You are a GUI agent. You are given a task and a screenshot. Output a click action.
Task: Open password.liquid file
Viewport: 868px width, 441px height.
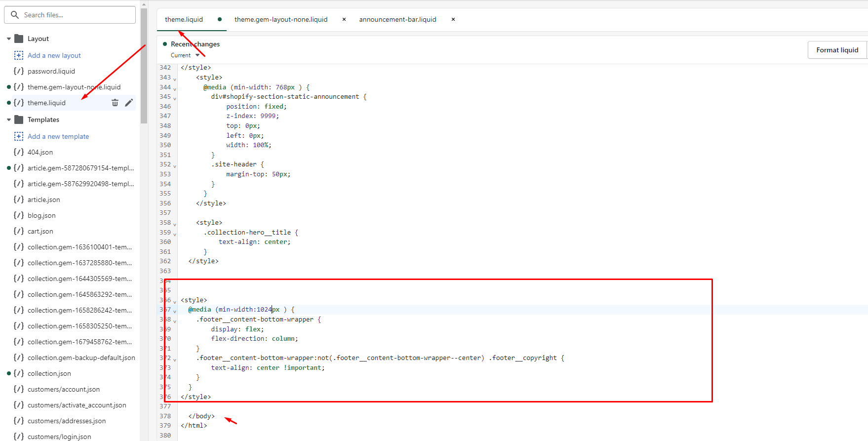[x=51, y=71]
